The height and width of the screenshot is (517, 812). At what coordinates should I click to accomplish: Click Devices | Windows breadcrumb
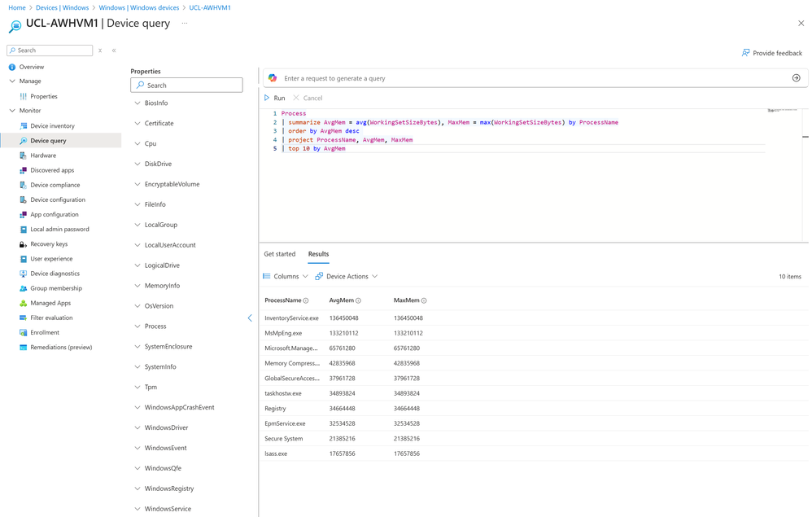(x=62, y=8)
